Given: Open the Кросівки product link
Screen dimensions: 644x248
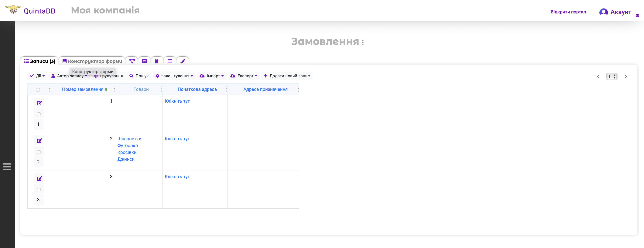Looking at the screenshot, I should coord(127,152).
